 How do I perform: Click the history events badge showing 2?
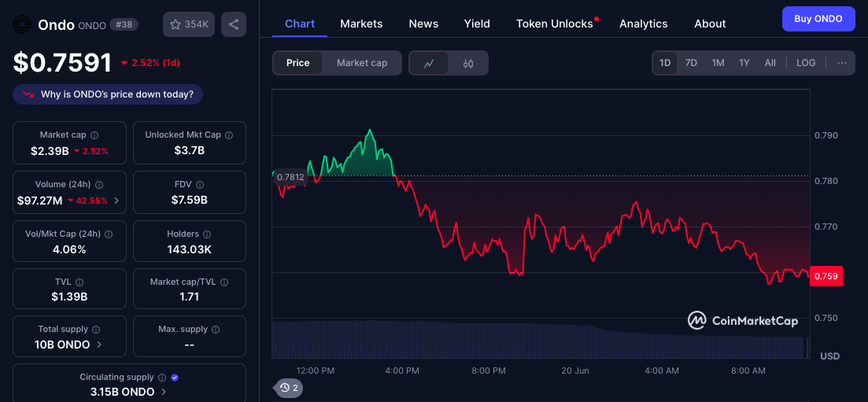point(288,388)
